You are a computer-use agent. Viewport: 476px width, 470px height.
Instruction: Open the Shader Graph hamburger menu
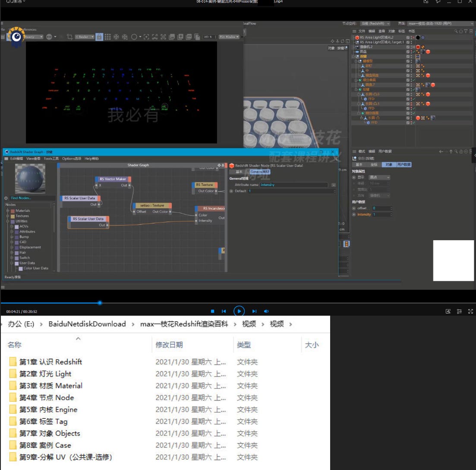6,159
